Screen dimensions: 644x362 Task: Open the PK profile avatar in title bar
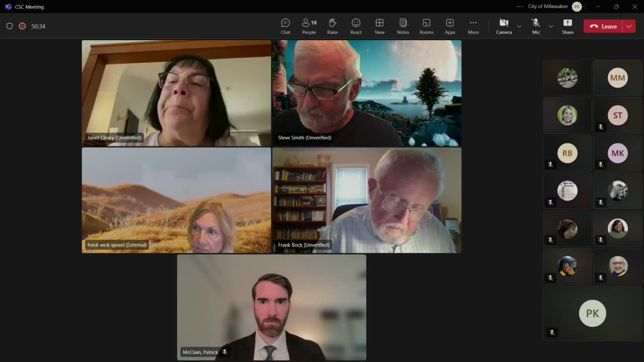577,7
